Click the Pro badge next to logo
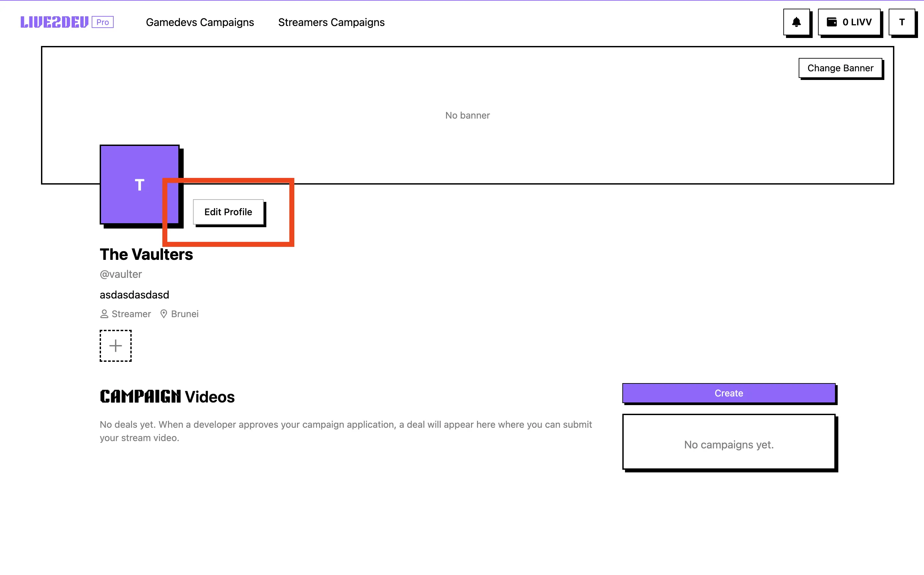 coord(103,22)
